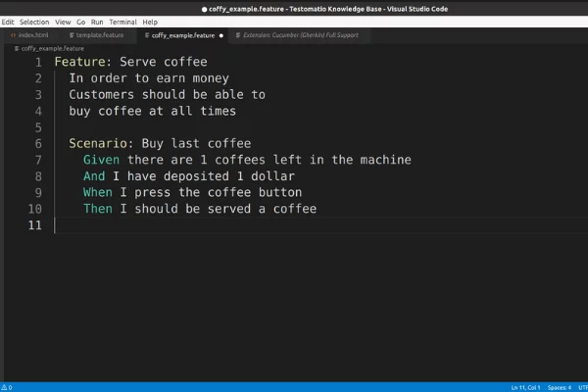Click the unsaved dot on coffy_example.feature tab
The height and width of the screenshot is (392, 588).
point(221,35)
